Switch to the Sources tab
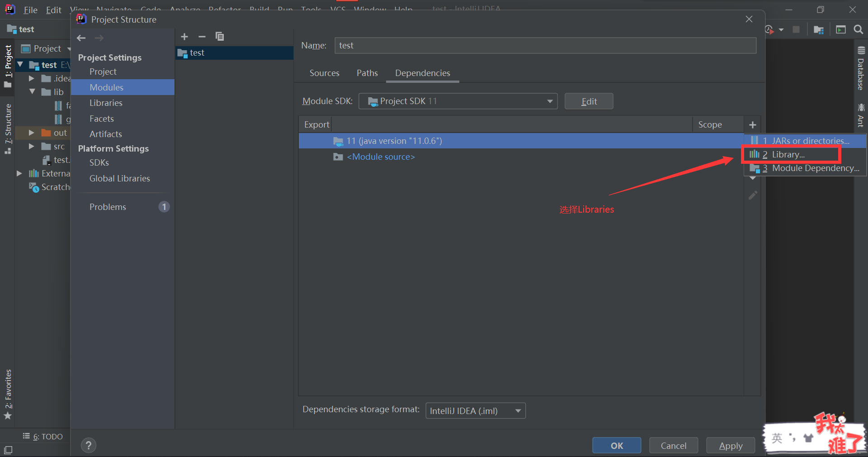The height and width of the screenshot is (457, 868). (x=324, y=73)
